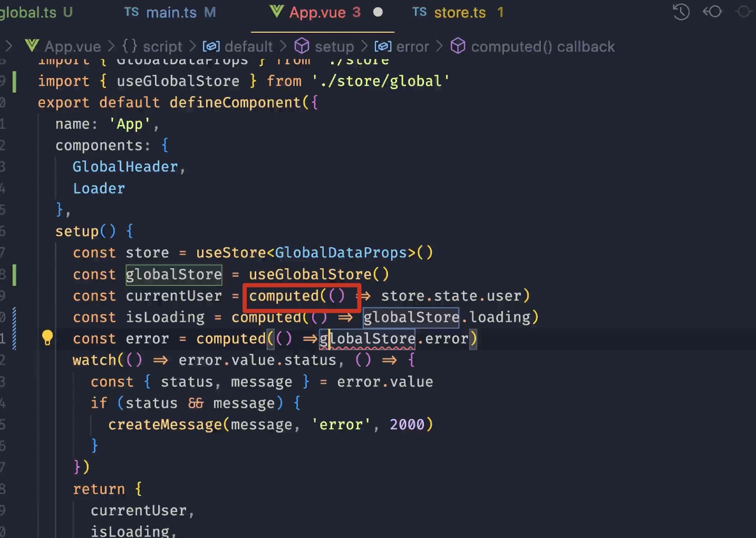756x538 pixels.
Task: Click the curly braces script breadcrumb icon
Action: (x=130, y=46)
